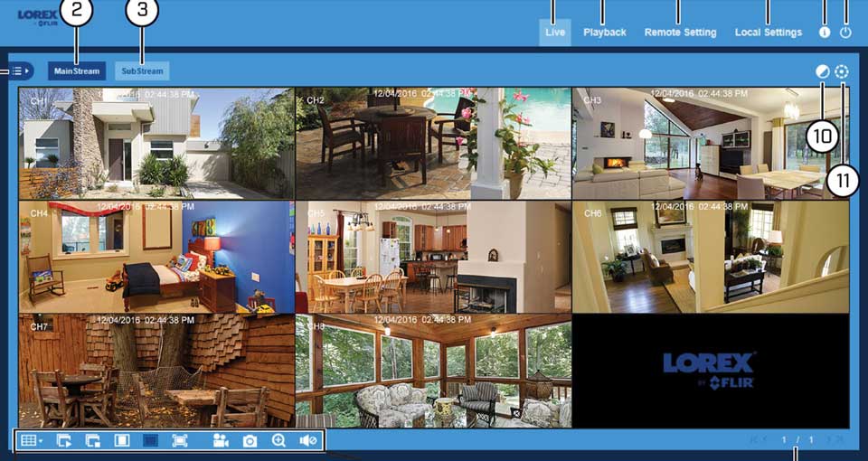Select the CH5 kitchen camera feed

(x=433, y=257)
